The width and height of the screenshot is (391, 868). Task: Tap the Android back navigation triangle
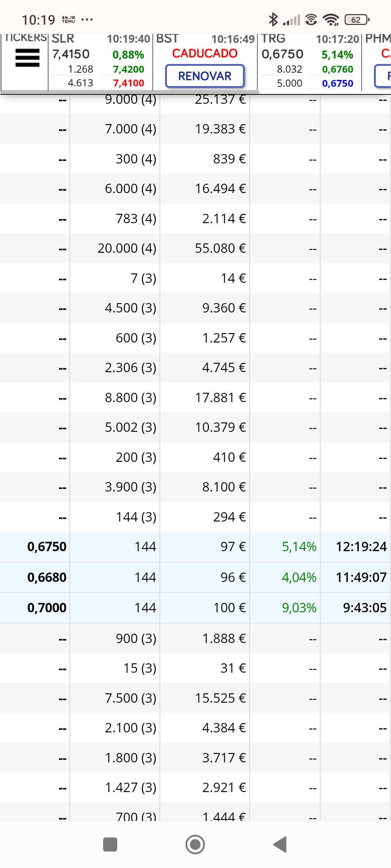tap(280, 844)
